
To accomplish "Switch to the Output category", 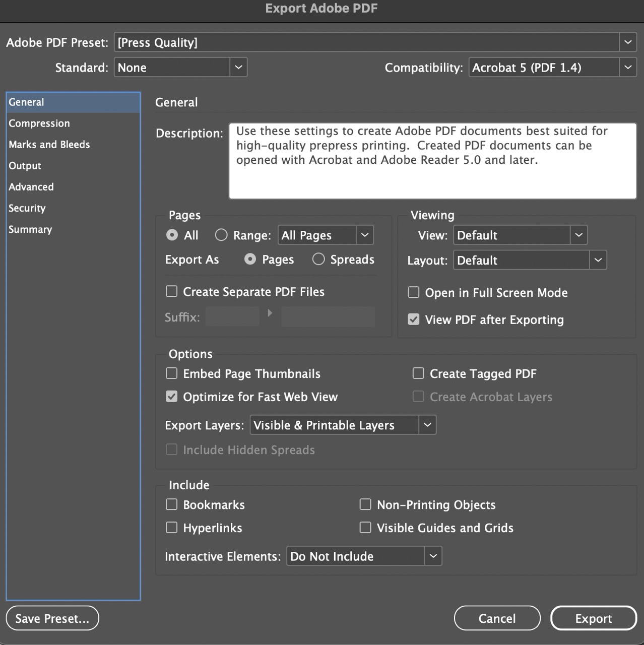I will coord(73,166).
